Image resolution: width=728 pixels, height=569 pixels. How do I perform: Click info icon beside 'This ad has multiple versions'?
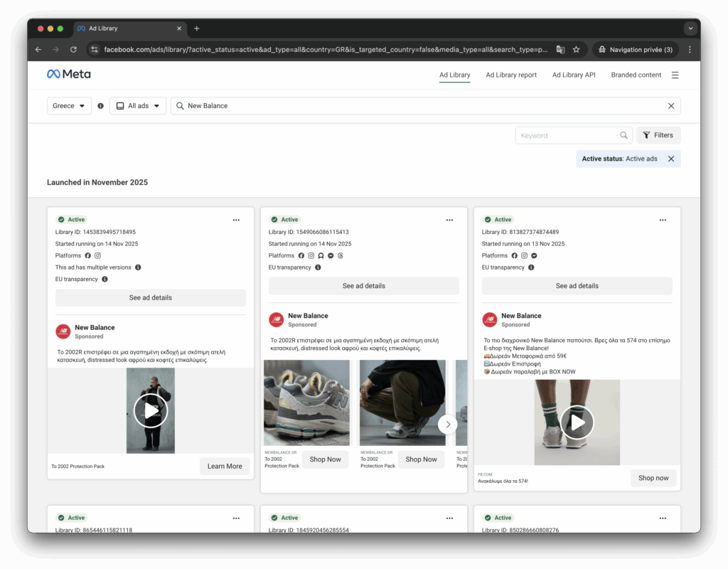click(138, 267)
